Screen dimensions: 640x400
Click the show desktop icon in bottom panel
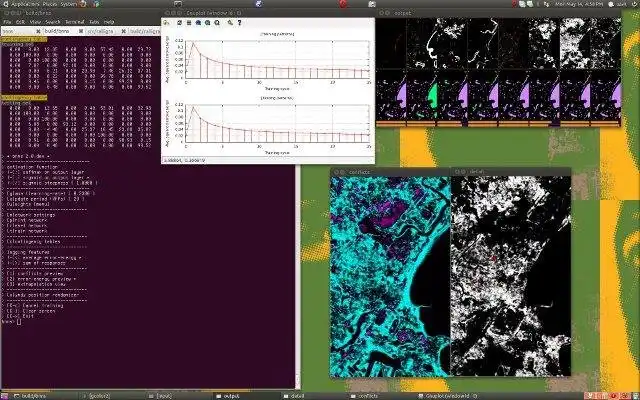tap(6, 394)
